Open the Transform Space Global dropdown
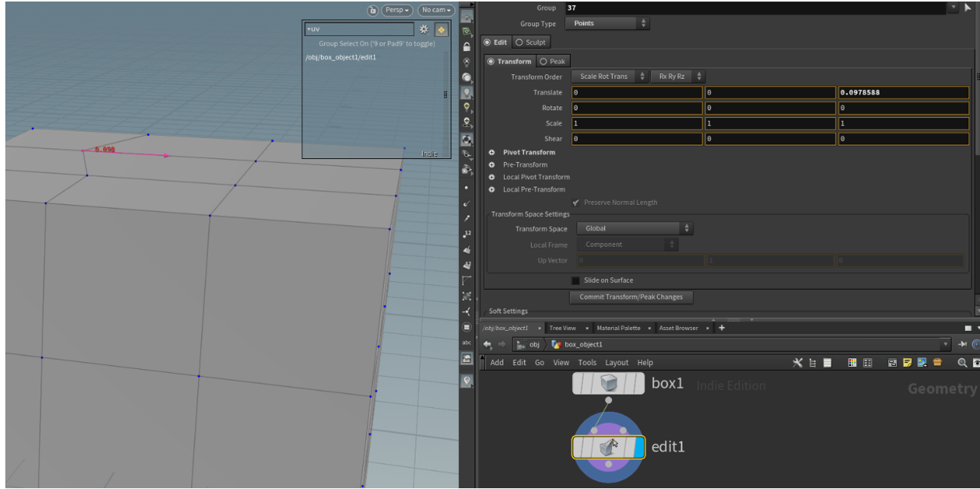This screenshot has width=980, height=489. point(634,228)
